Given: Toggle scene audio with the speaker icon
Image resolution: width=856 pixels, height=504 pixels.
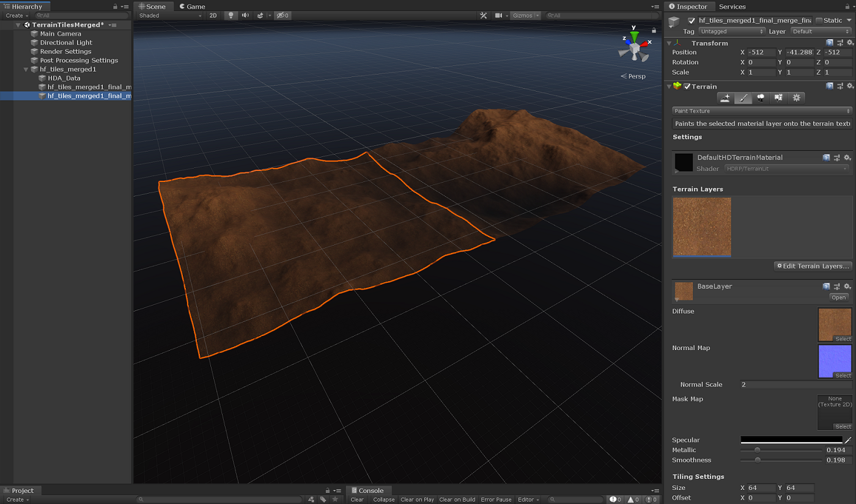Looking at the screenshot, I should pos(245,15).
